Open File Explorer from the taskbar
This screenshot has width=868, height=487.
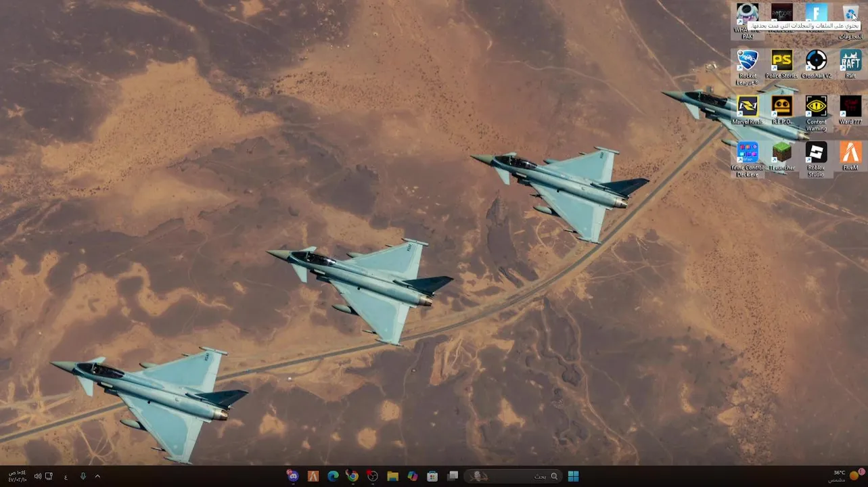(x=392, y=476)
